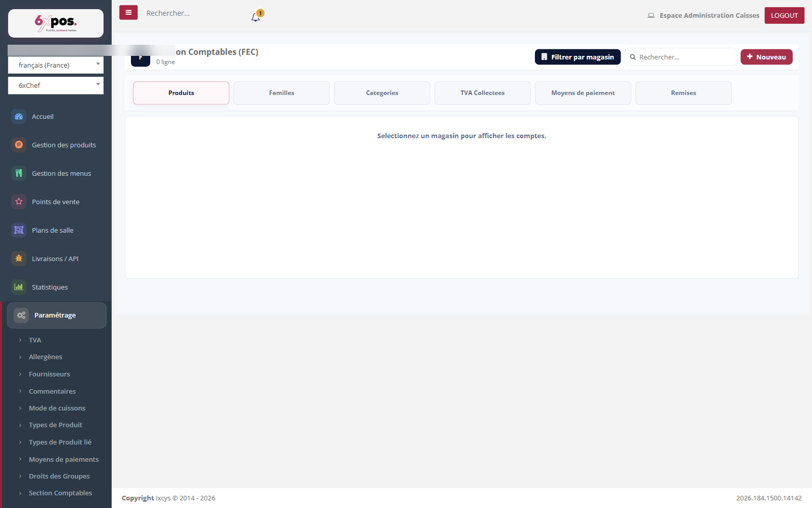Switch to the Familles tab
Image resolution: width=812 pixels, height=508 pixels.
click(x=282, y=93)
